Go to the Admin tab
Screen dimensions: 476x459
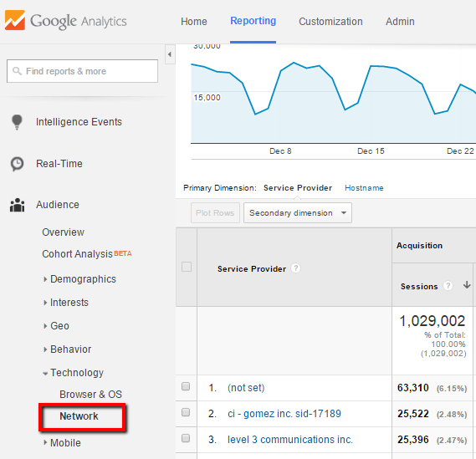400,22
